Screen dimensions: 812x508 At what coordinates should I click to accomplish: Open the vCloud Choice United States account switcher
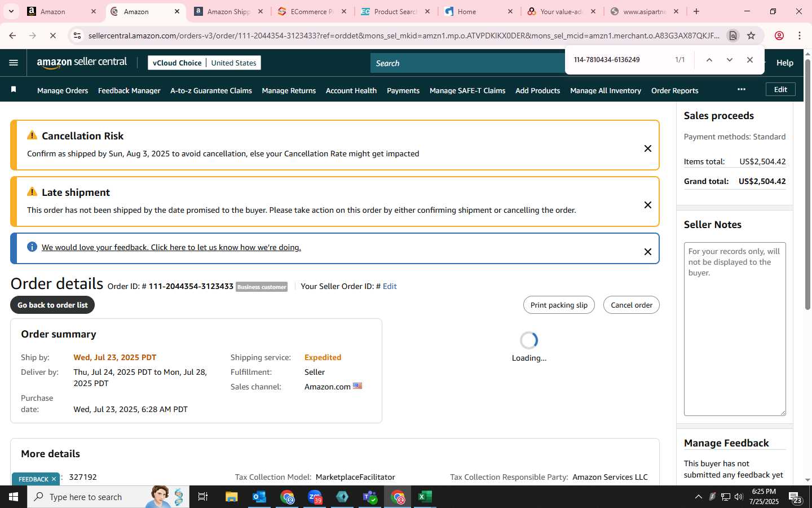tap(204, 63)
